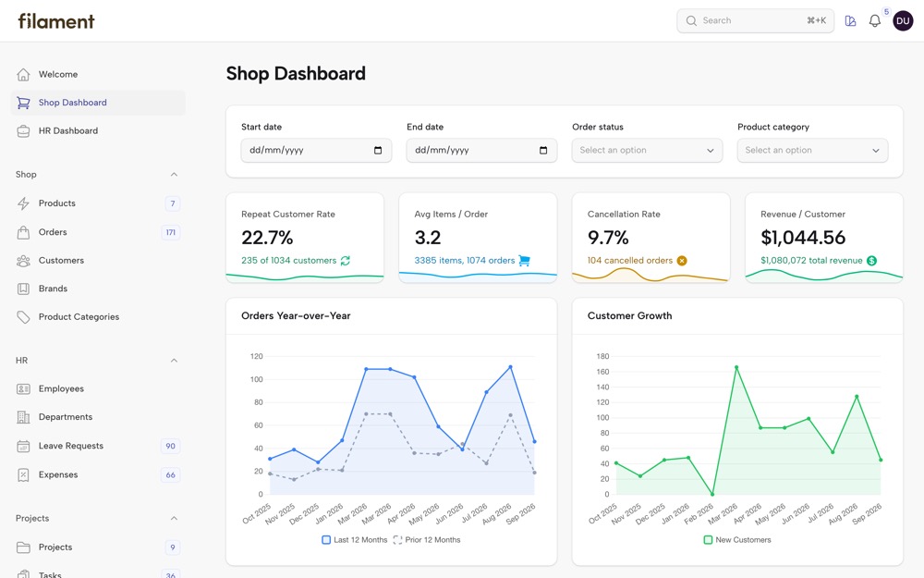Click the Shop Dashboard cart icon
This screenshot has height=578, width=924.
23,103
